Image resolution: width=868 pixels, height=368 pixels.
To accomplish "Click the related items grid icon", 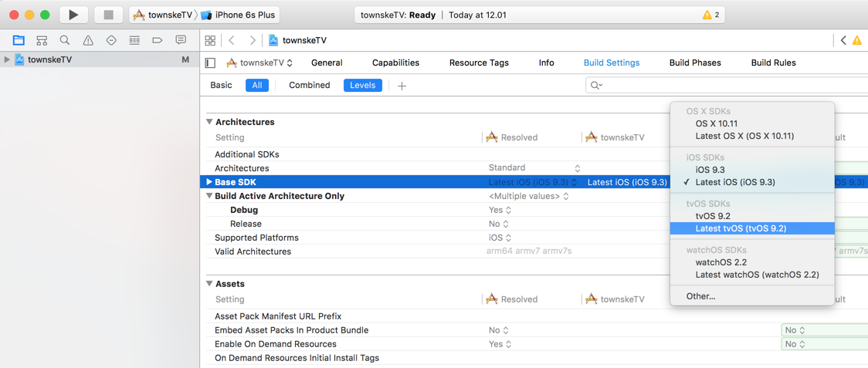I will (210, 40).
